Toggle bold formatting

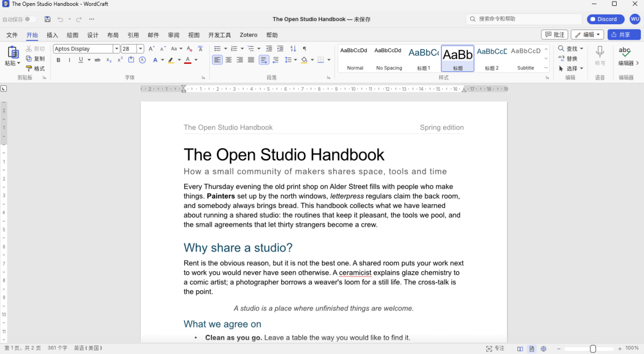58,60
